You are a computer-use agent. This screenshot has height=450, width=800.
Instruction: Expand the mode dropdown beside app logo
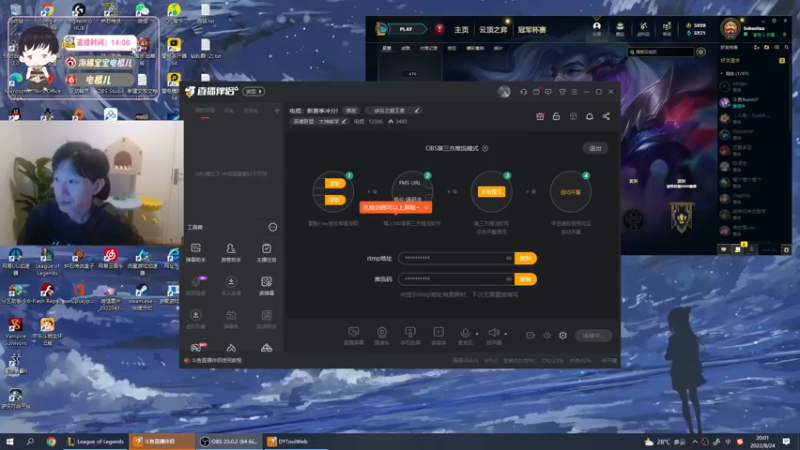coord(254,91)
